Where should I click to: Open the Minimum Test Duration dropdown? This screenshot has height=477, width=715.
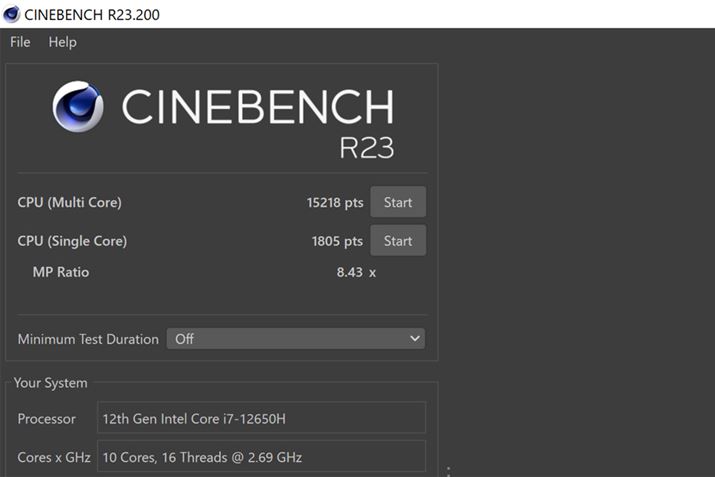[296, 339]
